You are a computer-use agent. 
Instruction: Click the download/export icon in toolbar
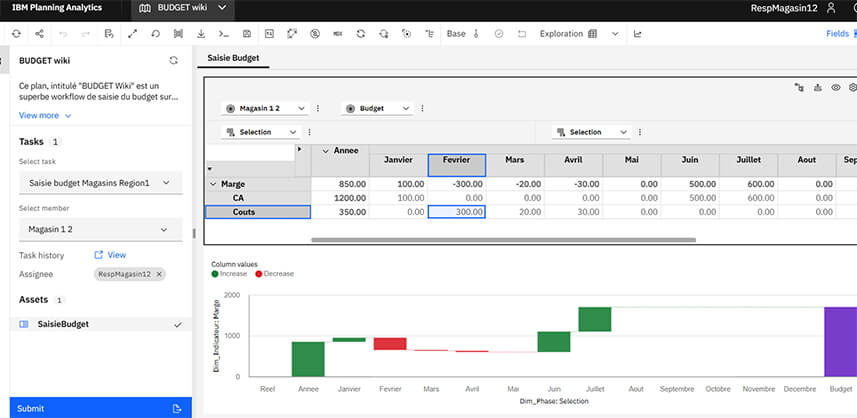[201, 34]
